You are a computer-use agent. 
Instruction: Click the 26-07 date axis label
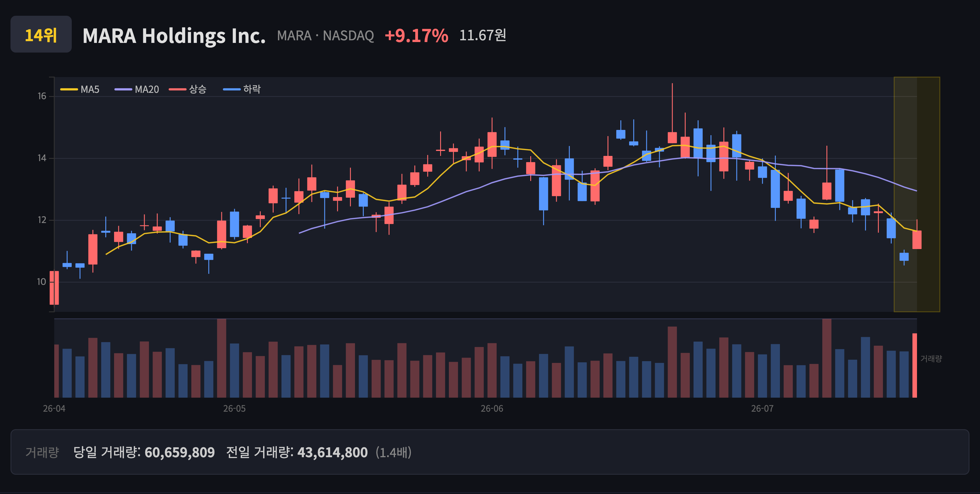tap(762, 408)
